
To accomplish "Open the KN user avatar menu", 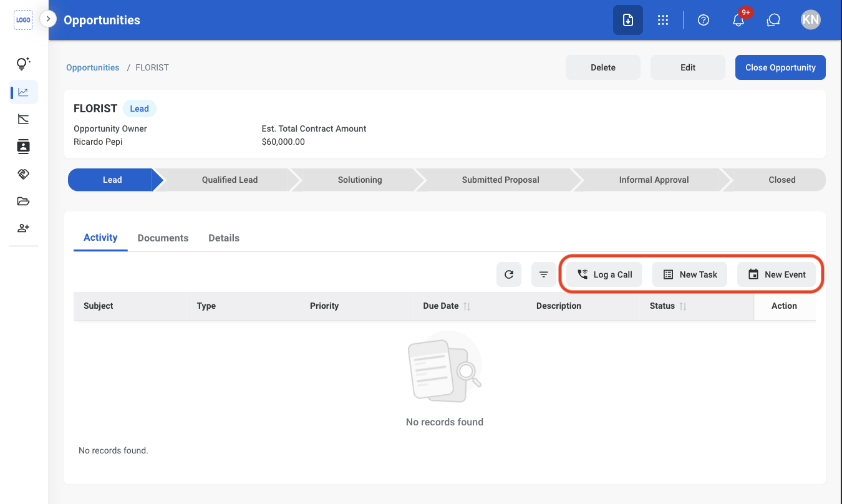I will click(x=811, y=20).
